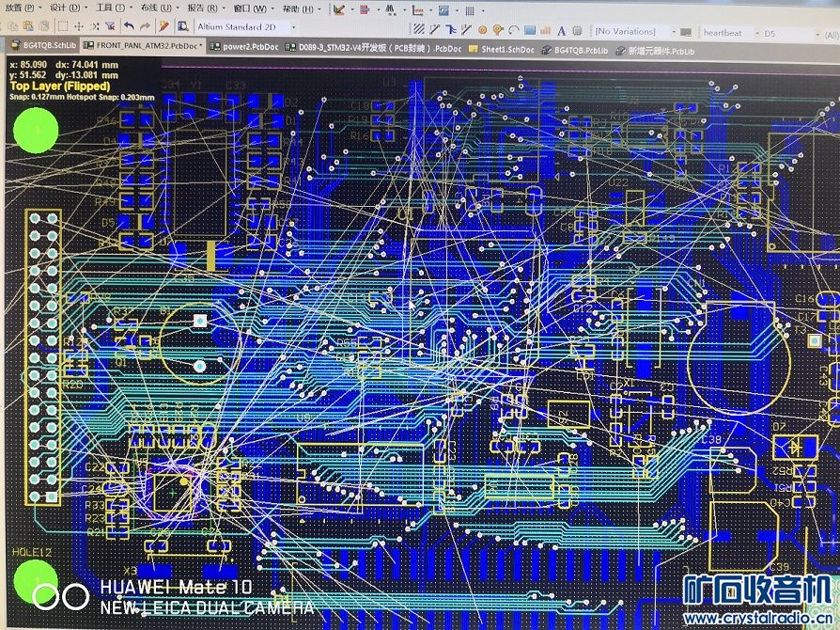Click the HOLE12 designator text
840x630 pixels.
coord(32,552)
